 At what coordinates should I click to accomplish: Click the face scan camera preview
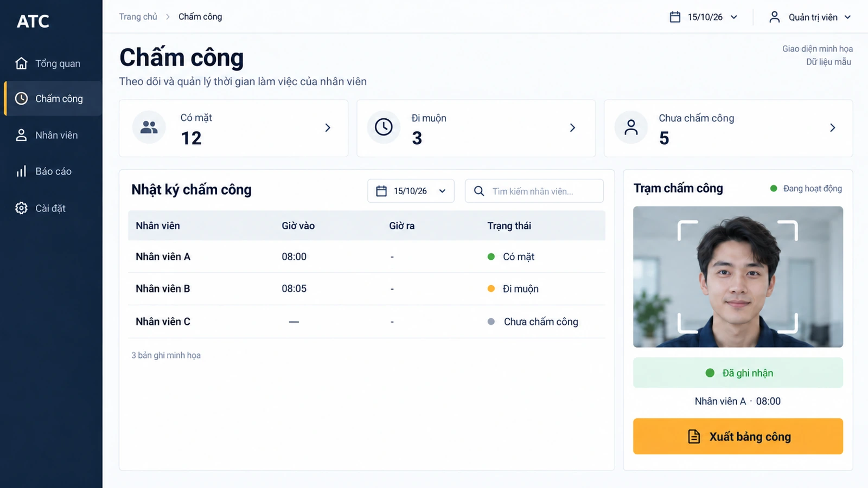738,277
